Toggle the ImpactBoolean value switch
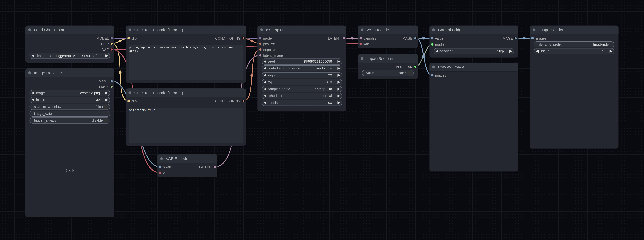 (387, 73)
